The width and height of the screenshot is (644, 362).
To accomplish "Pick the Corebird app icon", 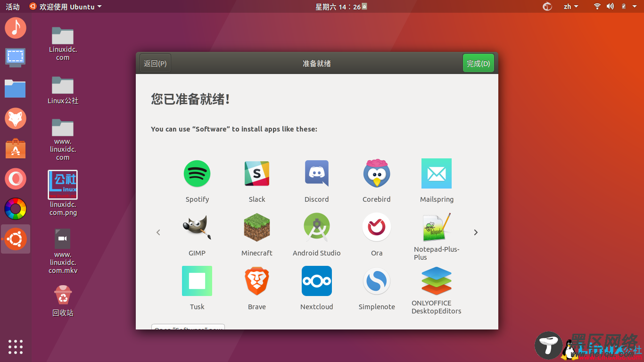I will tap(377, 173).
